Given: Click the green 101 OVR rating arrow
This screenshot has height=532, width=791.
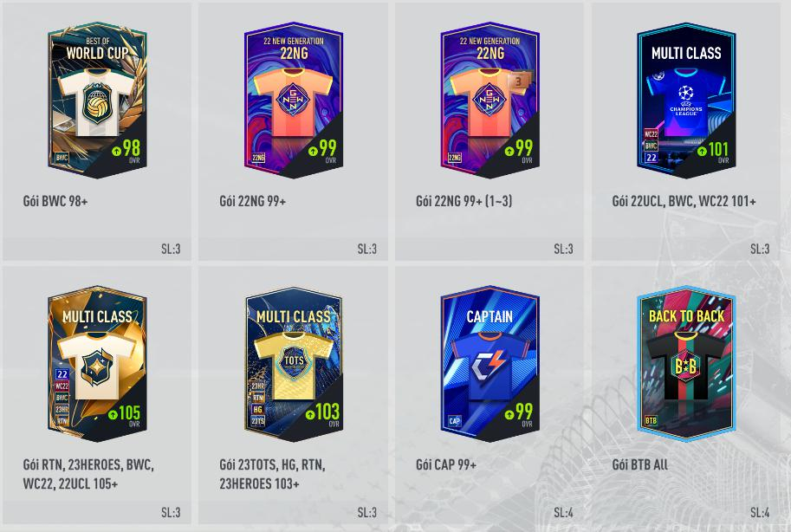Looking at the screenshot, I should [702, 151].
